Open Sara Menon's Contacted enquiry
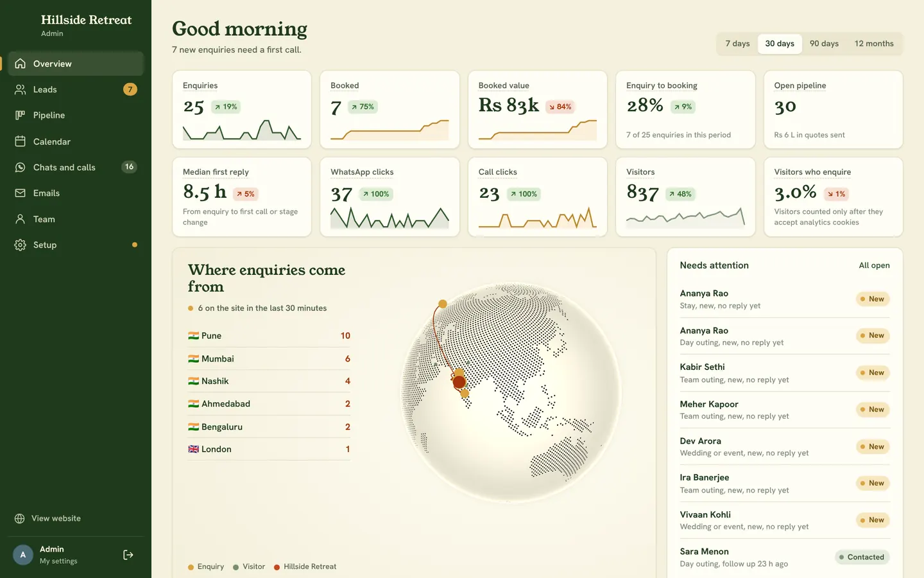The width and height of the screenshot is (924, 578). pyautogui.click(x=785, y=557)
